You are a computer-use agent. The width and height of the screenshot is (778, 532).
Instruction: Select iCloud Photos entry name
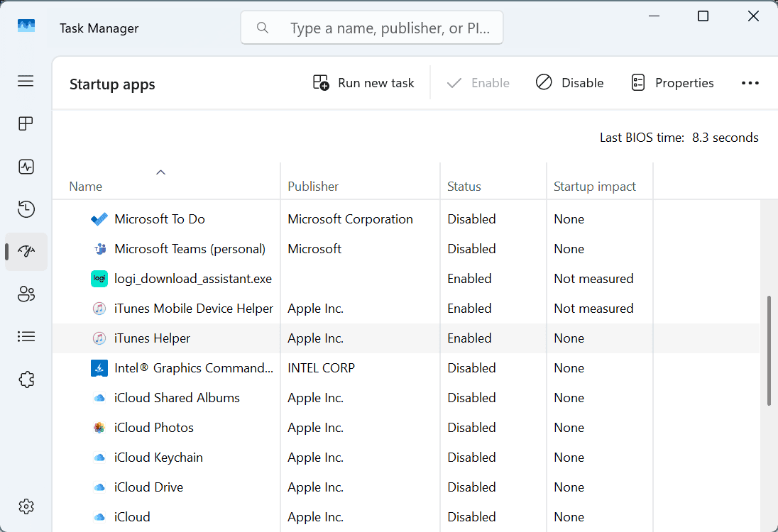coord(154,428)
